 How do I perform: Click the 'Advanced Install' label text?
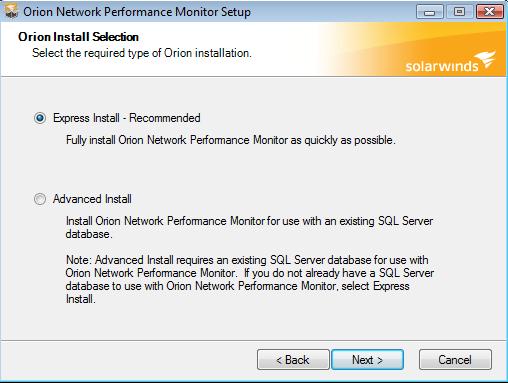92,199
